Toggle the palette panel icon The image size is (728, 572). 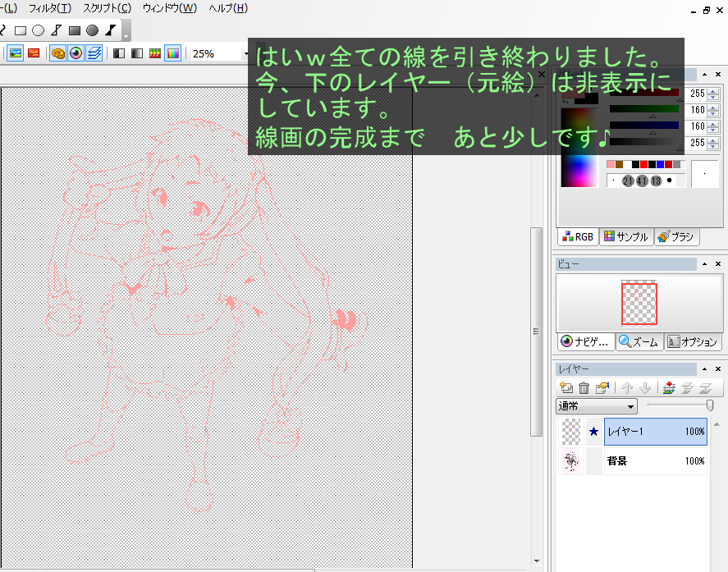click(x=57, y=53)
